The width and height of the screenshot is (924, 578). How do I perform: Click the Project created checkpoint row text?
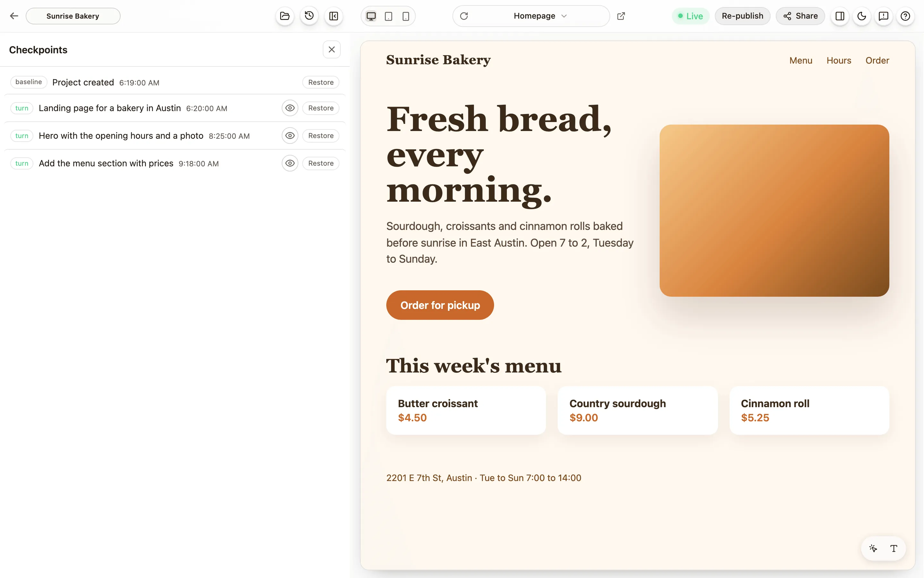pyautogui.click(x=83, y=82)
